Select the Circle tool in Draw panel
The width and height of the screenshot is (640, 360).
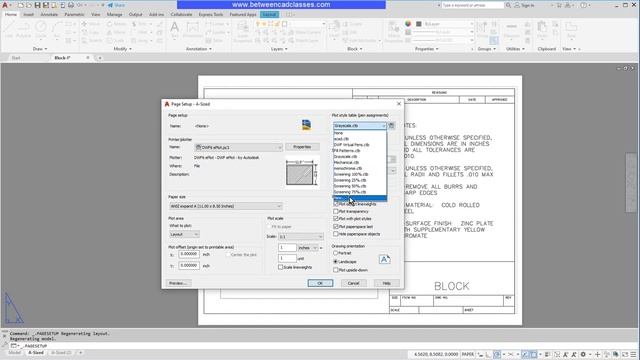(x=40, y=29)
